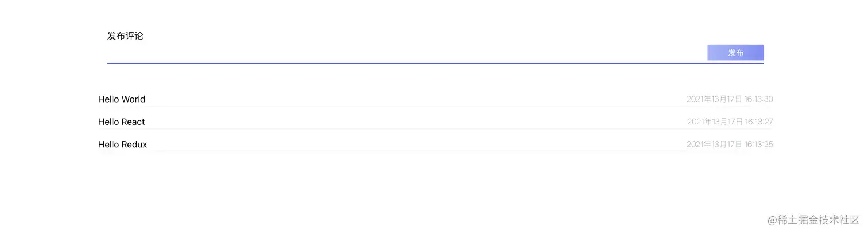Click the 发布评论 heading label
The width and height of the screenshot is (868, 234).
click(x=125, y=36)
